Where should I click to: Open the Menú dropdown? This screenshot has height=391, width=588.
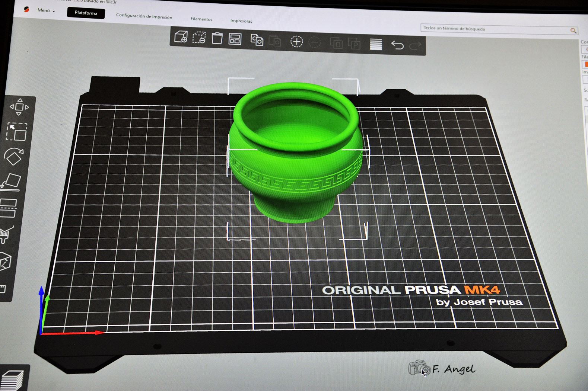pos(46,10)
